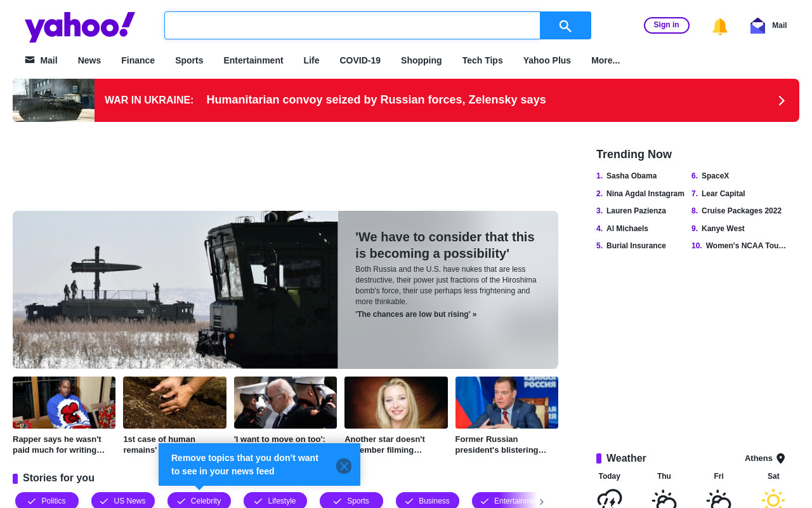Open the More... navigation menu
The image size is (812, 508).
pyautogui.click(x=605, y=60)
